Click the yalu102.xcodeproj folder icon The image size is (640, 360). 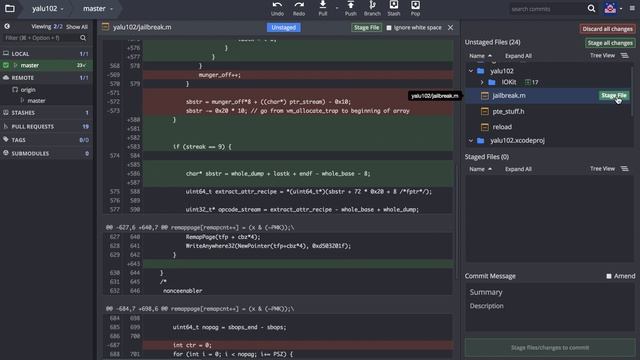[481, 140]
